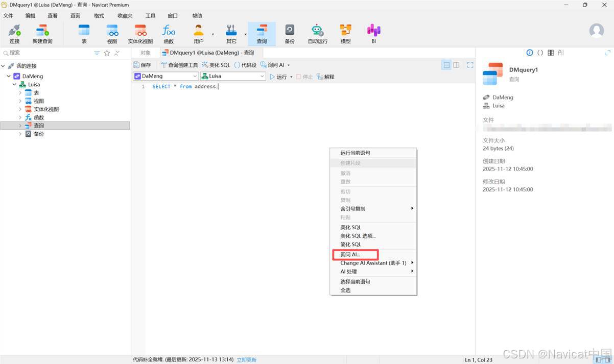Click the collapse icon in sidebar header
The image size is (614, 364).
116,53
